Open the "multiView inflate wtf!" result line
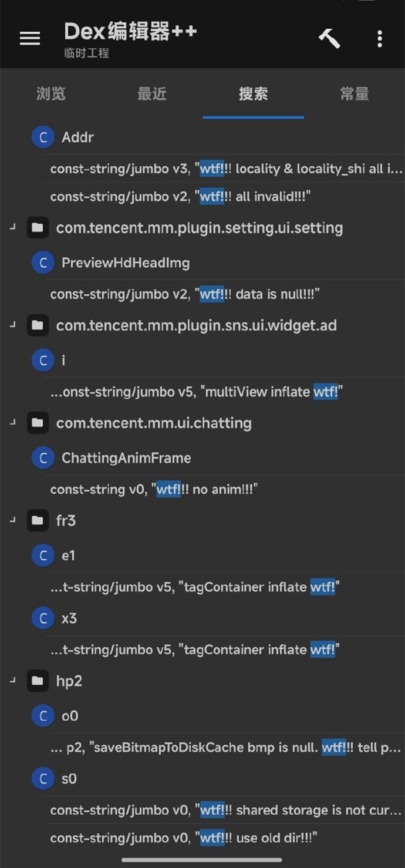Image resolution: width=405 pixels, height=868 pixels. click(x=197, y=392)
